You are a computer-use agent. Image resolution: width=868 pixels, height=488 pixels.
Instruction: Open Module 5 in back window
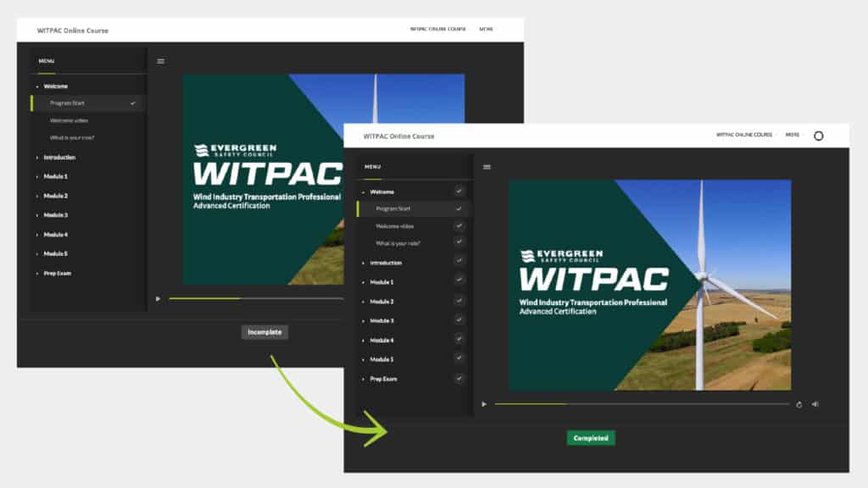point(55,254)
